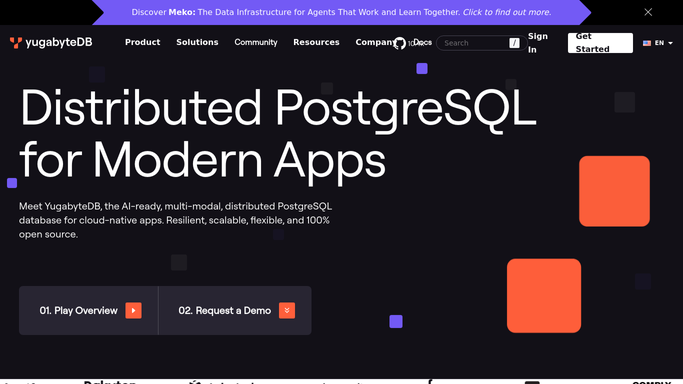Dismiss the Meko announcement banner
Viewport: 683px width, 384px height.
tap(648, 12)
